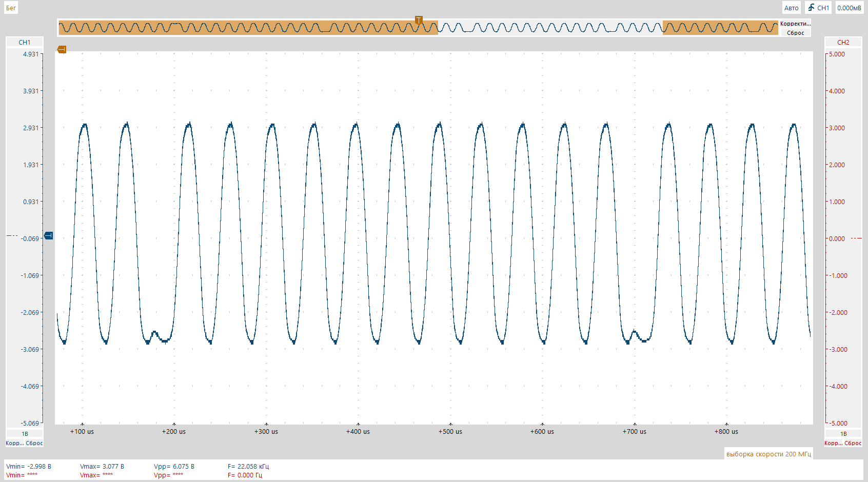The width and height of the screenshot is (868, 482).
Task: Click the 2.931 value on CH1 scale
Action: (x=31, y=128)
